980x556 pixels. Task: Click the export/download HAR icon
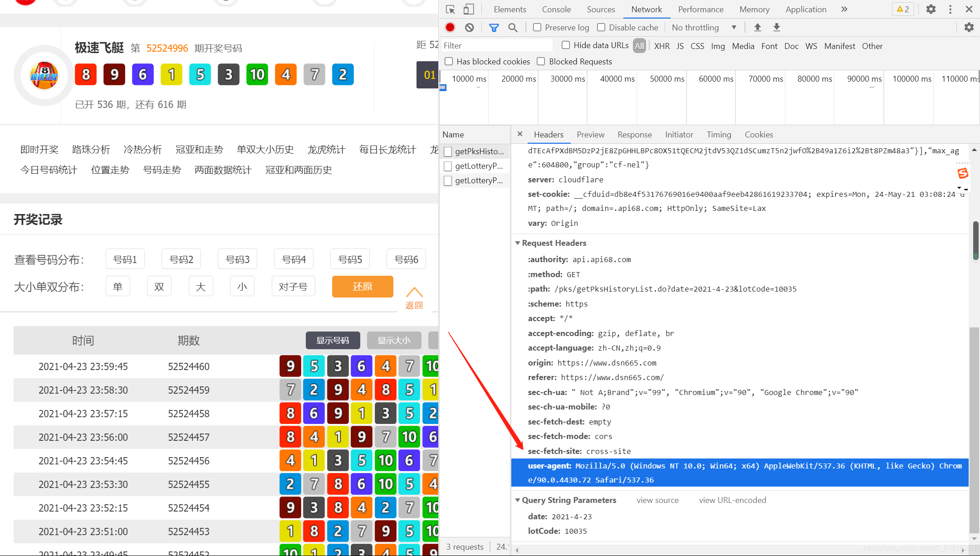pyautogui.click(x=776, y=28)
